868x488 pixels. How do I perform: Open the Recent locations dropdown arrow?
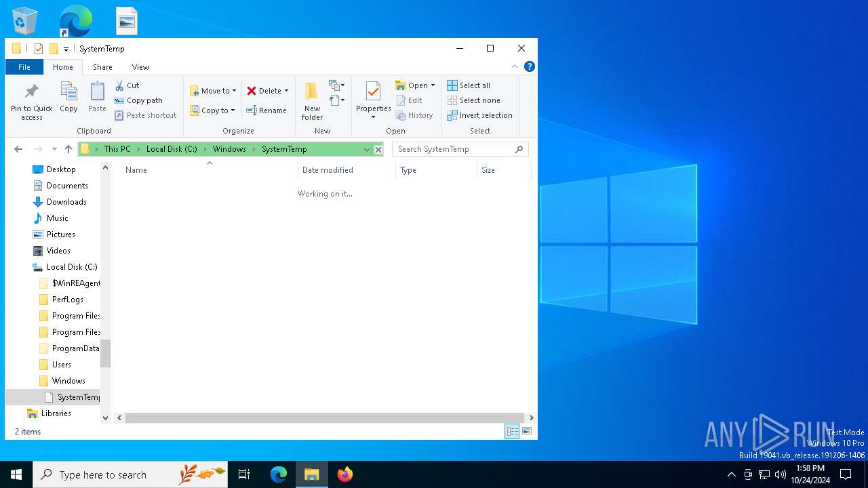tap(54, 149)
